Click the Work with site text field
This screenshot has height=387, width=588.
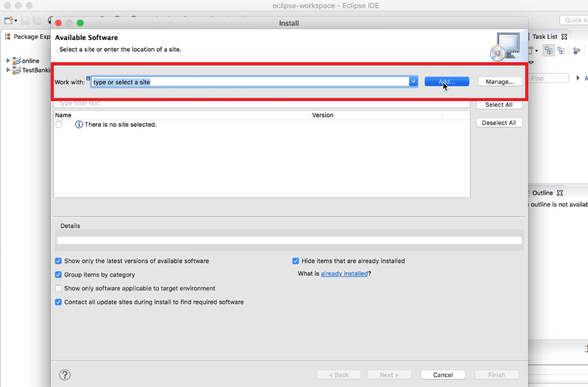[x=249, y=82]
